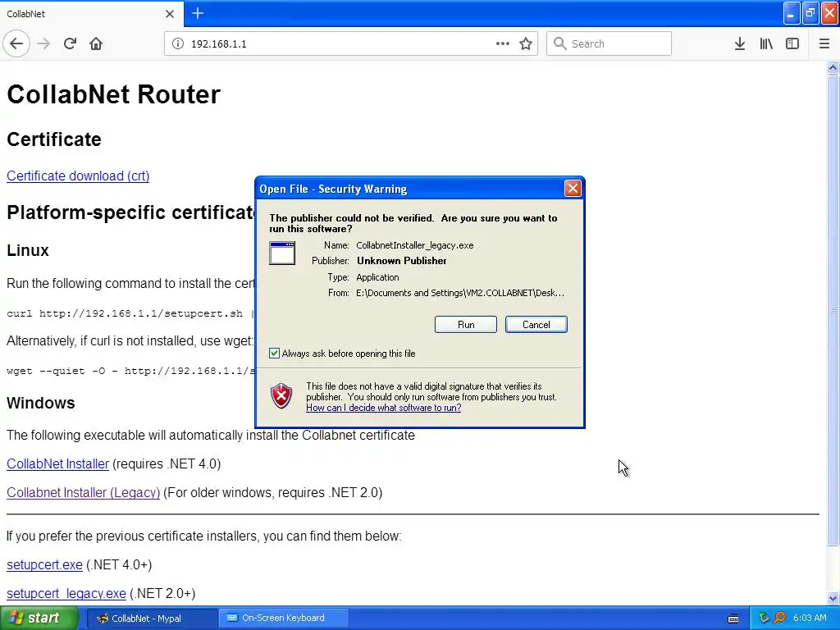Screen dimensions: 840x630
Task: Close the CollabNet tab
Action: point(170,14)
